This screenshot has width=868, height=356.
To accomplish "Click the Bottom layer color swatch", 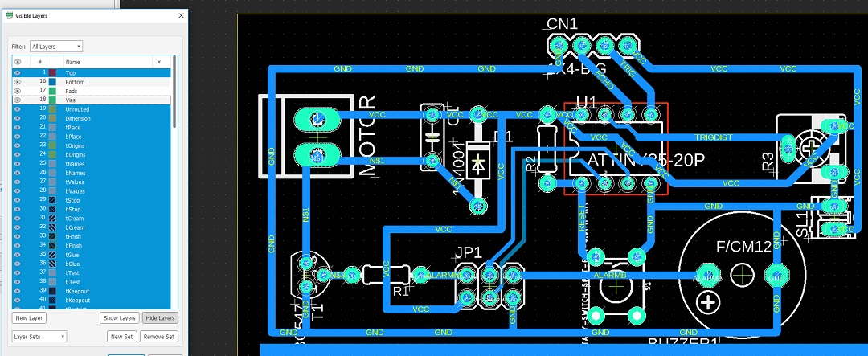I will 52,82.
